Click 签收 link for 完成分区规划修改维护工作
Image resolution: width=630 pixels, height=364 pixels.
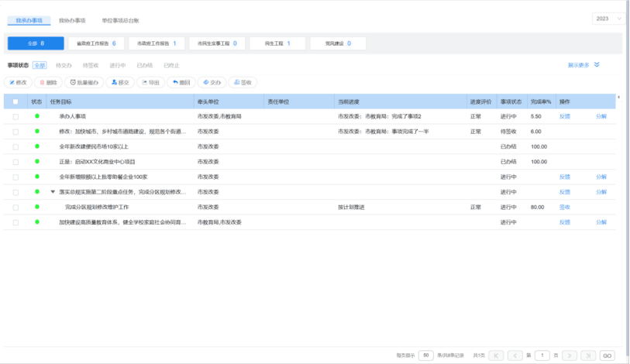tap(564, 208)
